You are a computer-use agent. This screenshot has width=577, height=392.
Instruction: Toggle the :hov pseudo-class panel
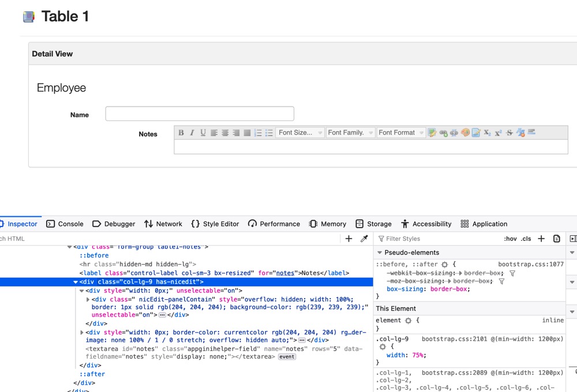(x=511, y=239)
